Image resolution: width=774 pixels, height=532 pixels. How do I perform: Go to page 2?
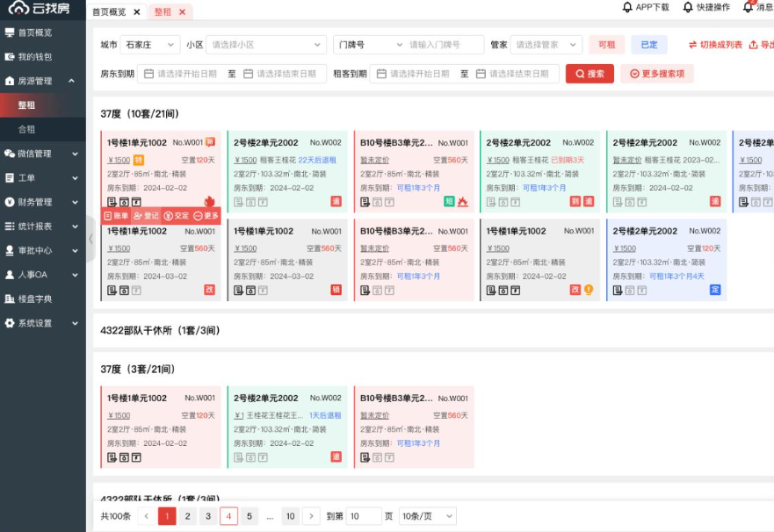coord(187,516)
